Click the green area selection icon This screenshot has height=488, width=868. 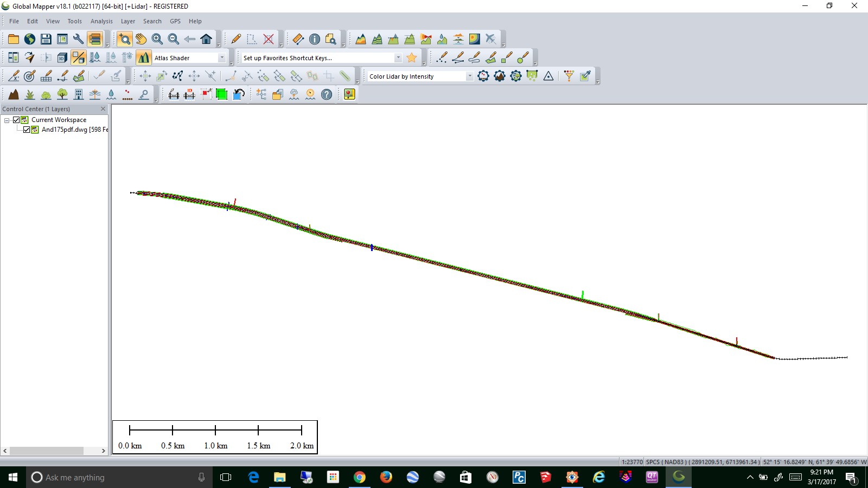click(222, 94)
